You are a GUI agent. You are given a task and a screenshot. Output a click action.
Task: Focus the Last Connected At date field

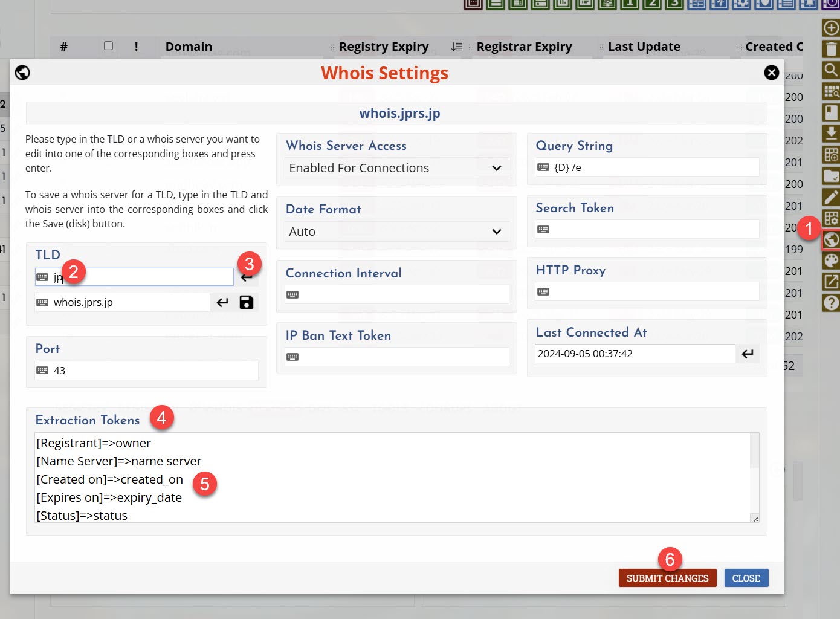pos(635,354)
